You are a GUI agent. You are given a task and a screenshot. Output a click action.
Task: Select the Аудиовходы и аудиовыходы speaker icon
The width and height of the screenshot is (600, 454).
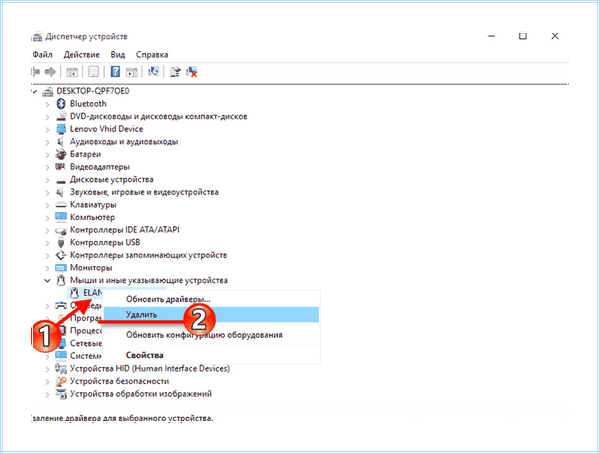pyautogui.click(x=61, y=142)
